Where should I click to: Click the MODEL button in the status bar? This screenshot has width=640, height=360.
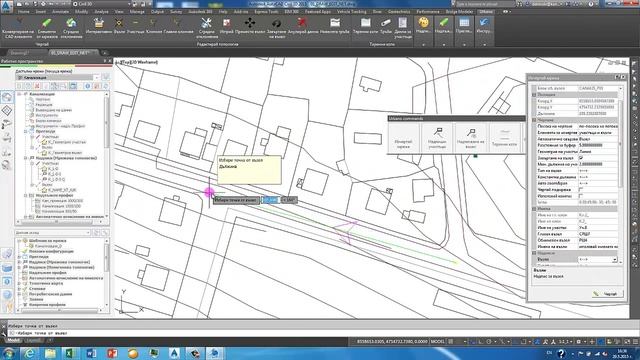[438, 341]
